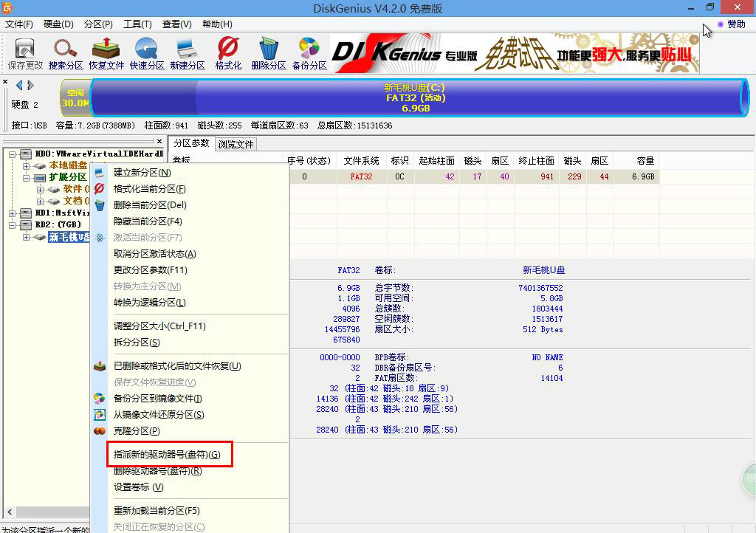This screenshot has height=533, width=756.
Task: Choose 转换为逻辑分区(L) menu entry
Action: pyautogui.click(x=149, y=303)
